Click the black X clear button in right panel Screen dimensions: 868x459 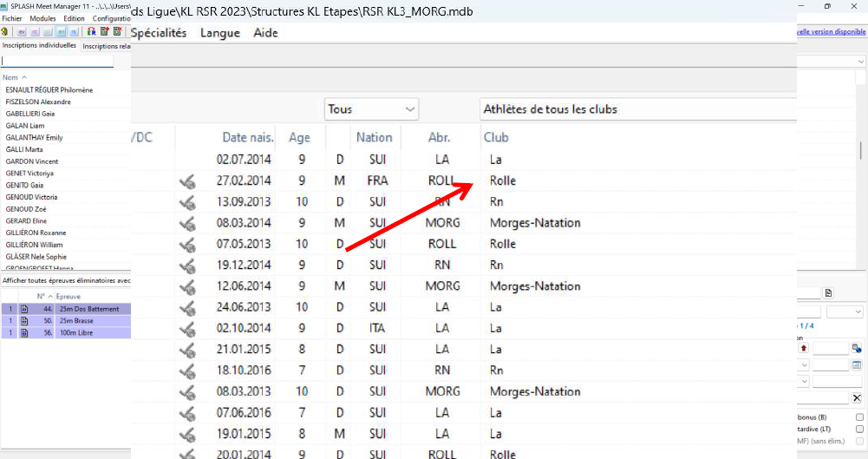[x=857, y=397]
